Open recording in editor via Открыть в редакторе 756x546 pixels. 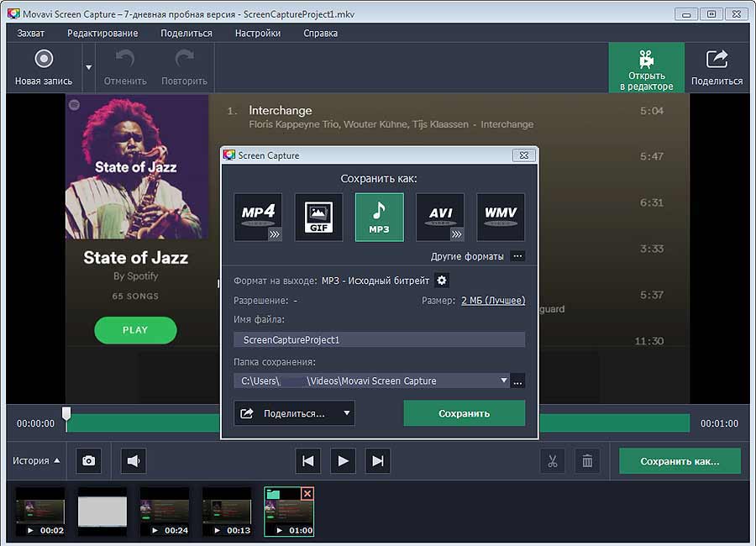647,68
